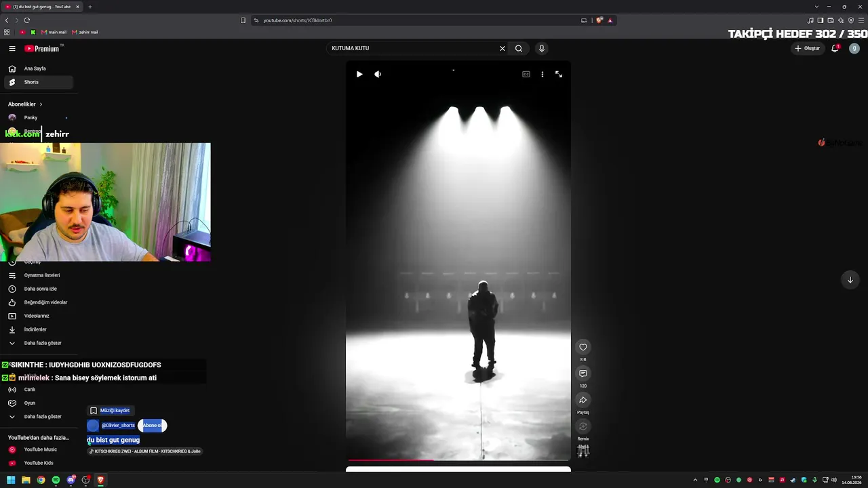Viewport: 868px width, 488px height.
Task: Open the sound thumbnail below Remix
Action: [583, 451]
